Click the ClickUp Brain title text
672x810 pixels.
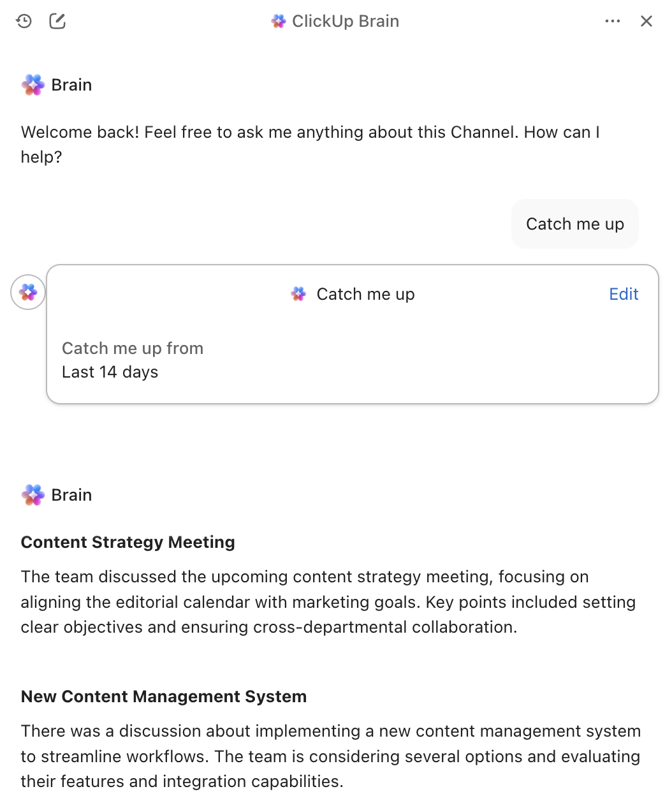345,21
